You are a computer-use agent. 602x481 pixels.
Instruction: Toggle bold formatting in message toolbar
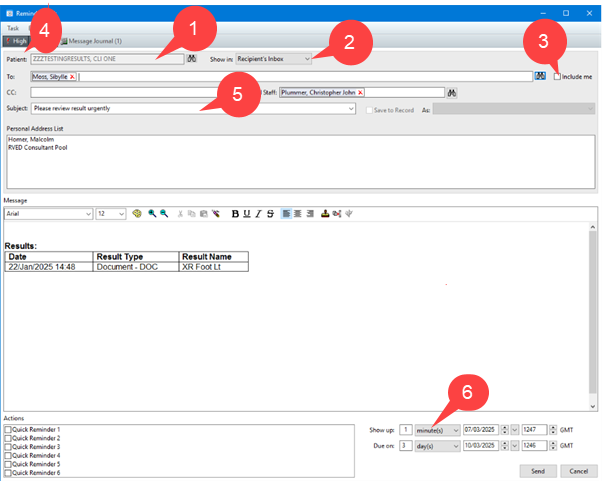235,214
